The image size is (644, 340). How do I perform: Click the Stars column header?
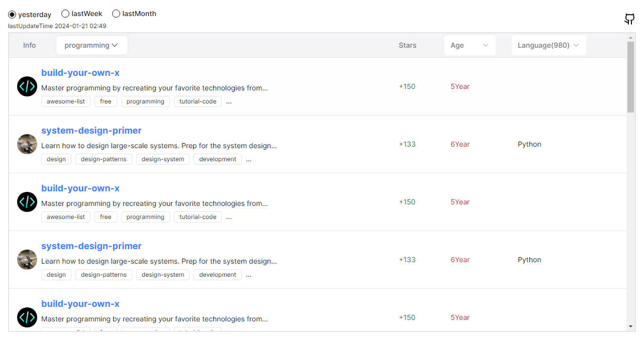point(407,45)
